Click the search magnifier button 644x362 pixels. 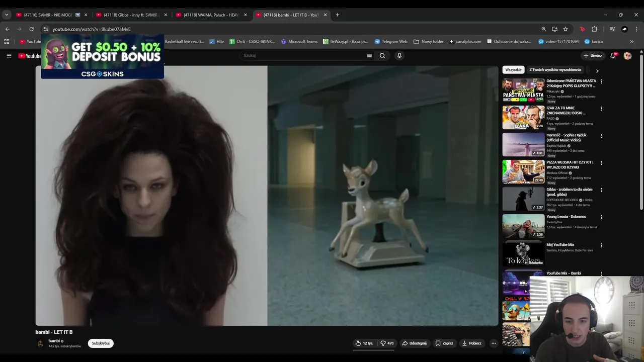coord(382,56)
